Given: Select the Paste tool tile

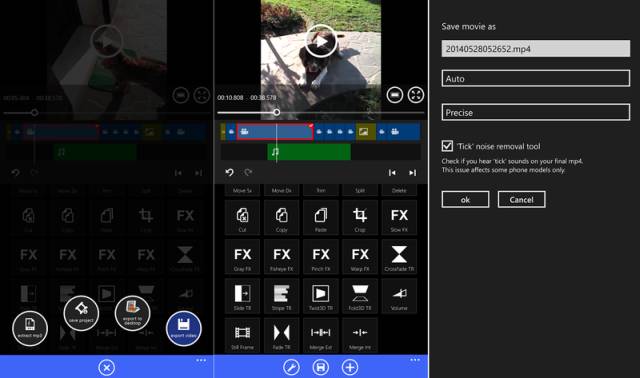Looking at the screenshot, I should click(321, 217).
